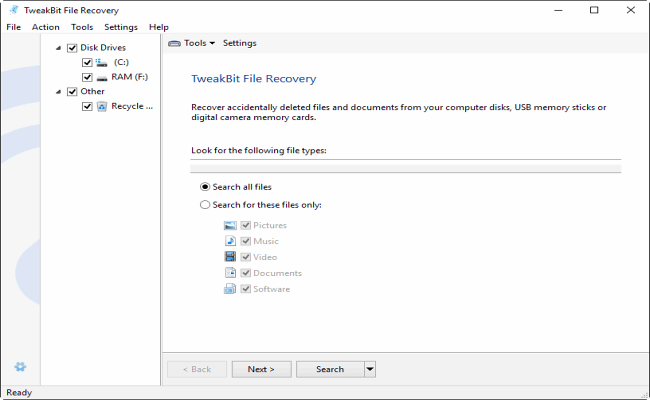Click the Video film icon
Image resolution: width=650 pixels, height=400 pixels.
click(x=230, y=257)
